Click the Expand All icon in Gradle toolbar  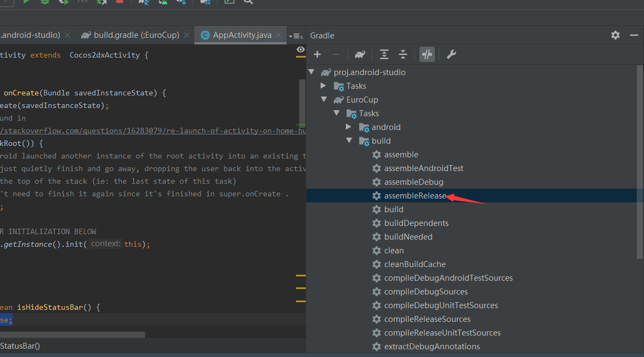coord(384,54)
